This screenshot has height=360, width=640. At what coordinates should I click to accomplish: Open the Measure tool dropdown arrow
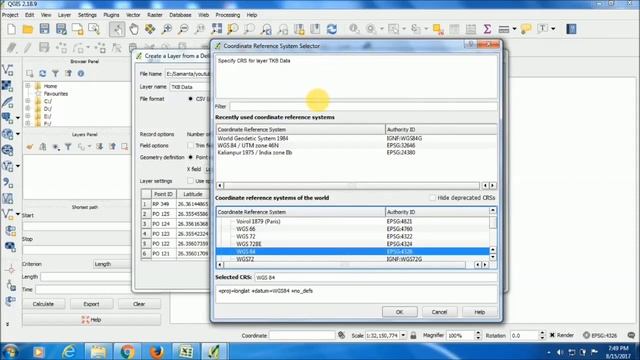514,29
